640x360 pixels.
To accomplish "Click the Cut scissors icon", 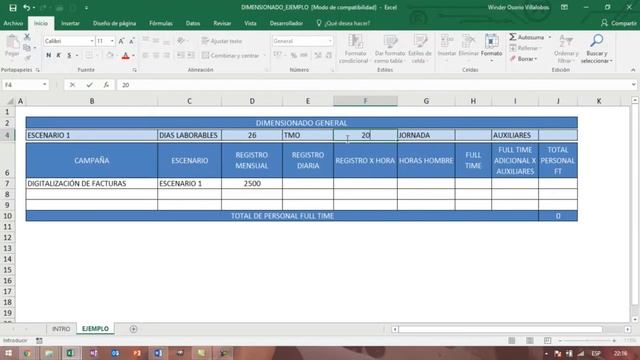I will [x=27, y=37].
